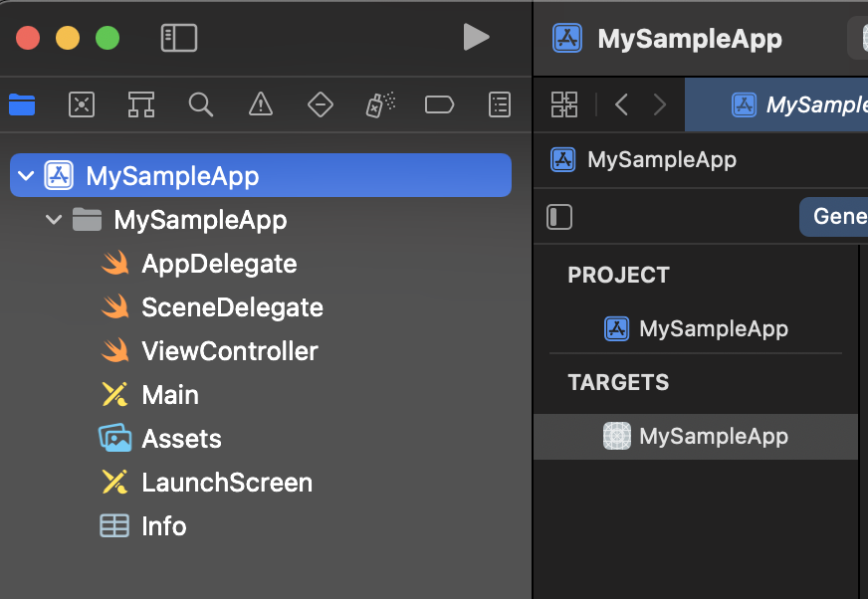Click the target's app placeholder icon
Viewport: 868px width, 599px height.
(617, 436)
